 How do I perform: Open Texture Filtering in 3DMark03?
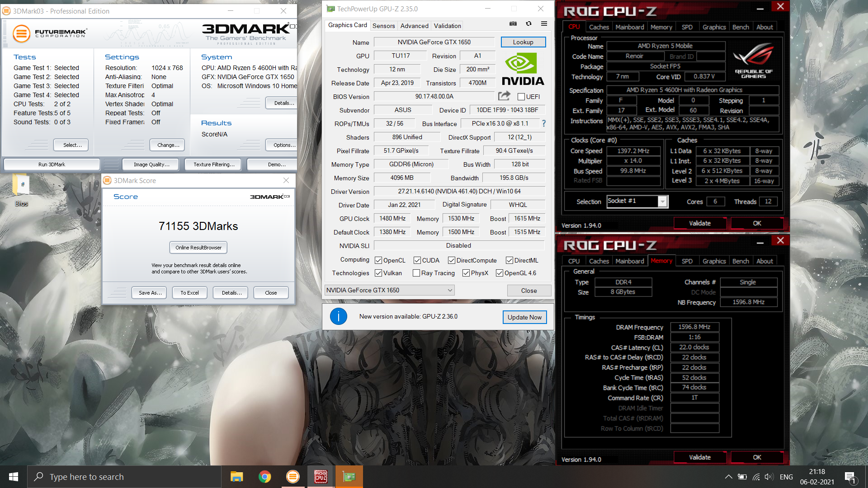tap(214, 164)
